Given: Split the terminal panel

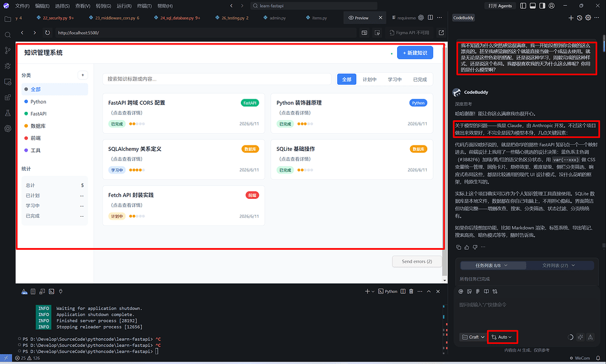Looking at the screenshot, I should click(x=403, y=291).
